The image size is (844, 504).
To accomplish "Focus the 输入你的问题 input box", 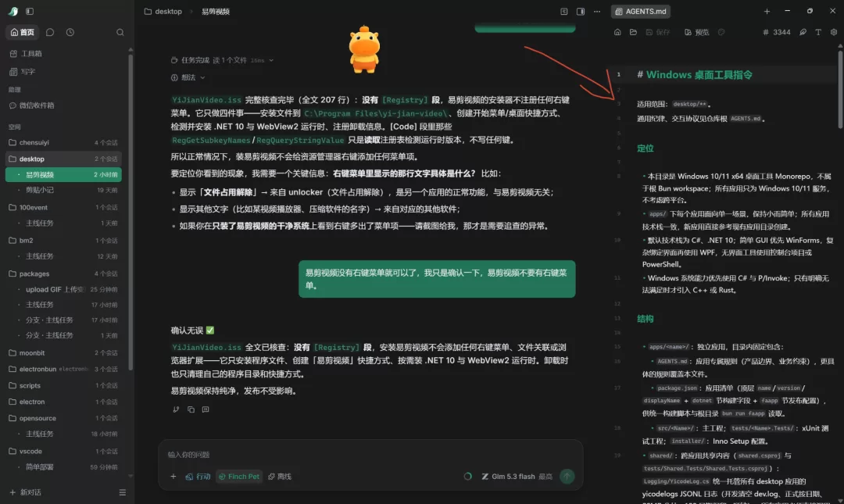I will click(x=370, y=455).
